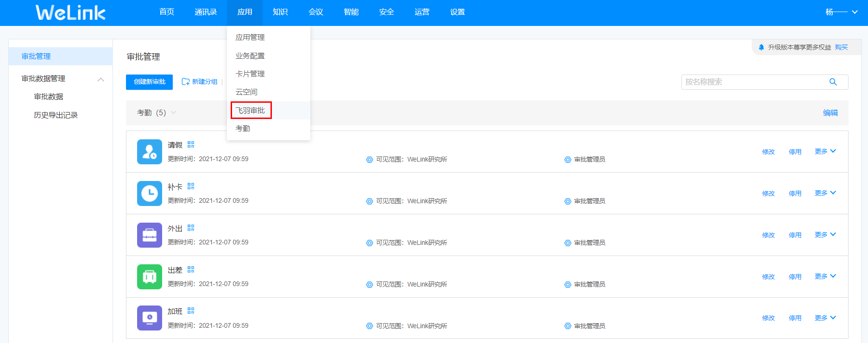
Task: Click 可见范围 icon in 补卡 row
Action: point(370,201)
